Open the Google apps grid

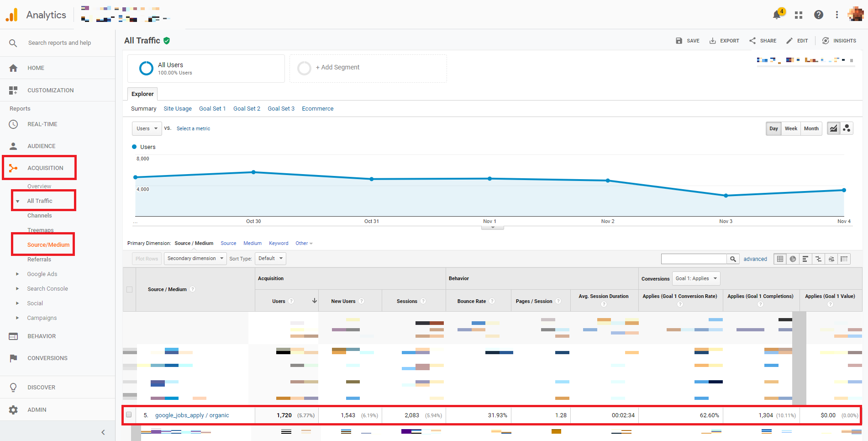(x=799, y=15)
